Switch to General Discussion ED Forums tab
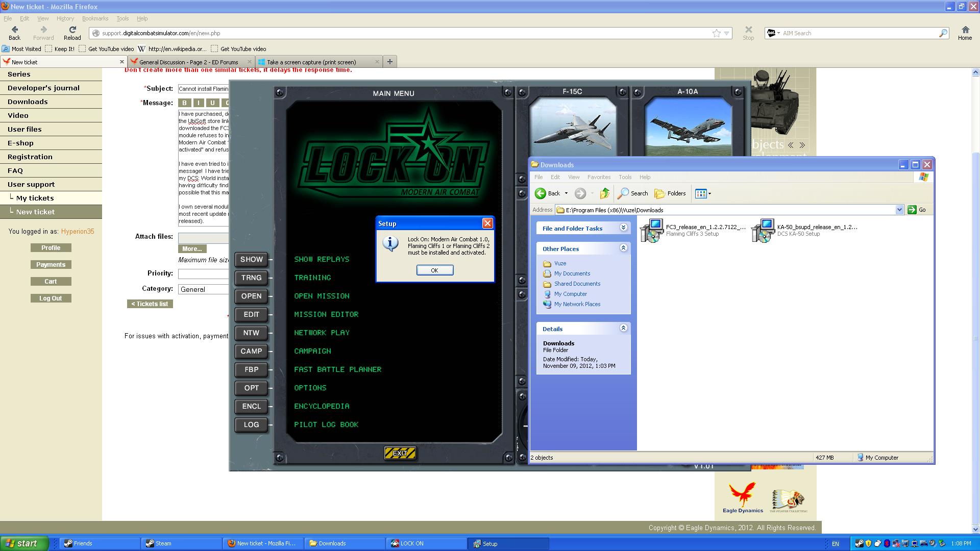 click(190, 62)
